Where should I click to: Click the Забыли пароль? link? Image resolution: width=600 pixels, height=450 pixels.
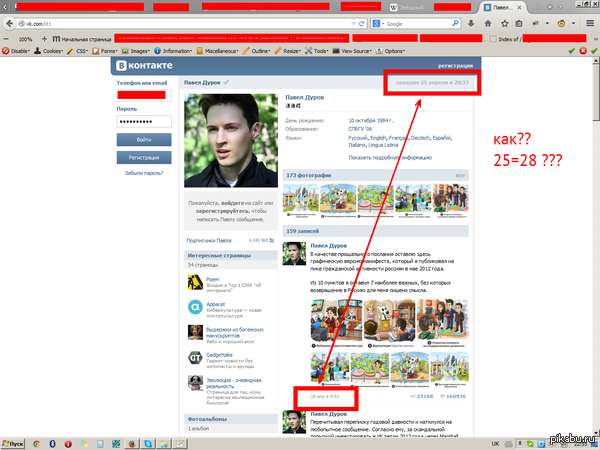(144, 173)
